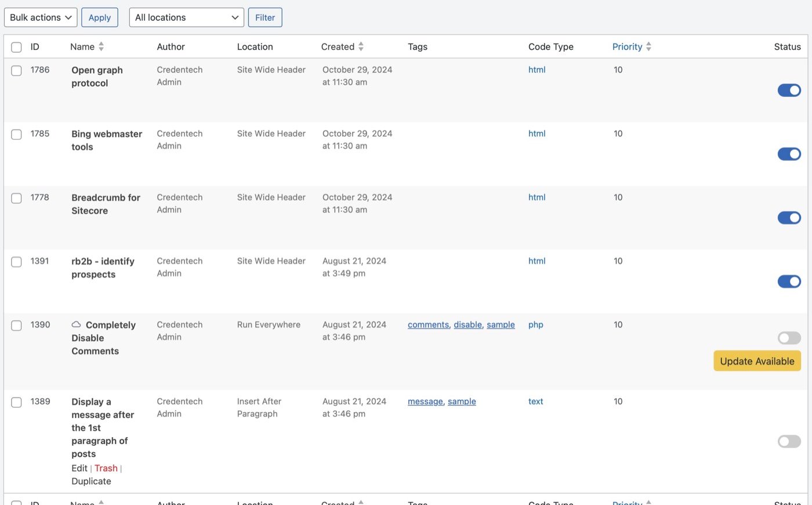Select the checkbox for snippet 1390
Viewport: 812px width, 505px height.
[16, 326]
